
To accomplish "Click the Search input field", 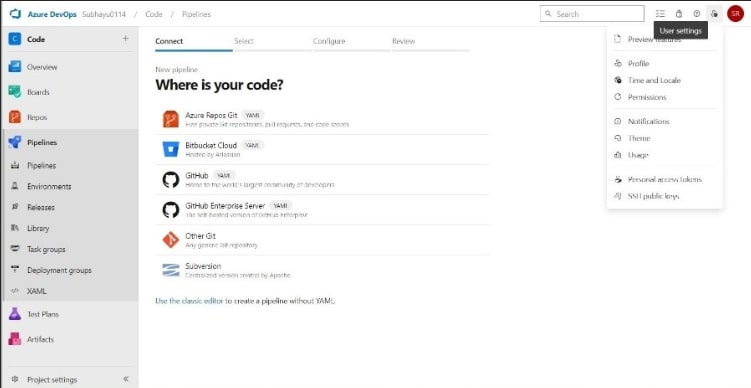I will [x=592, y=14].
